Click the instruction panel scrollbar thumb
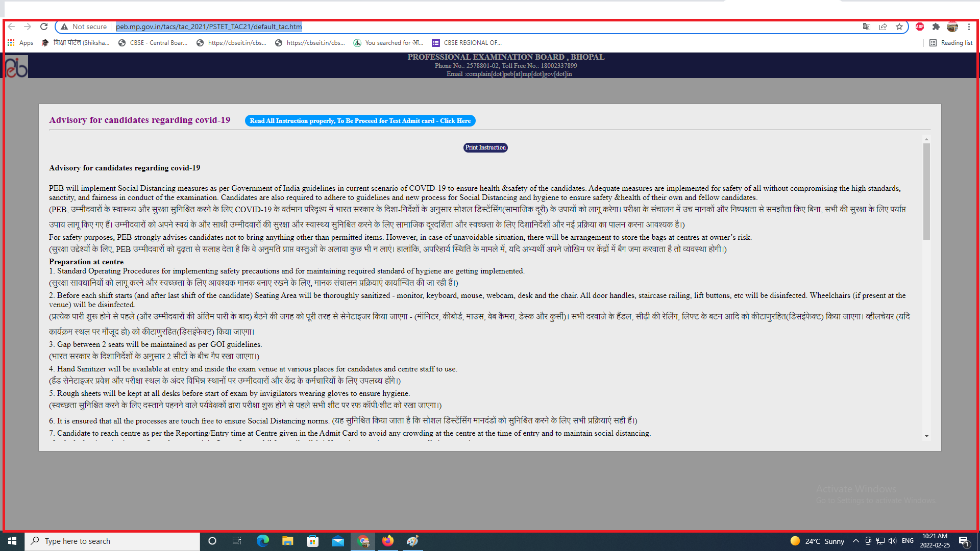980x551 pixels. [x=926, y=191]
